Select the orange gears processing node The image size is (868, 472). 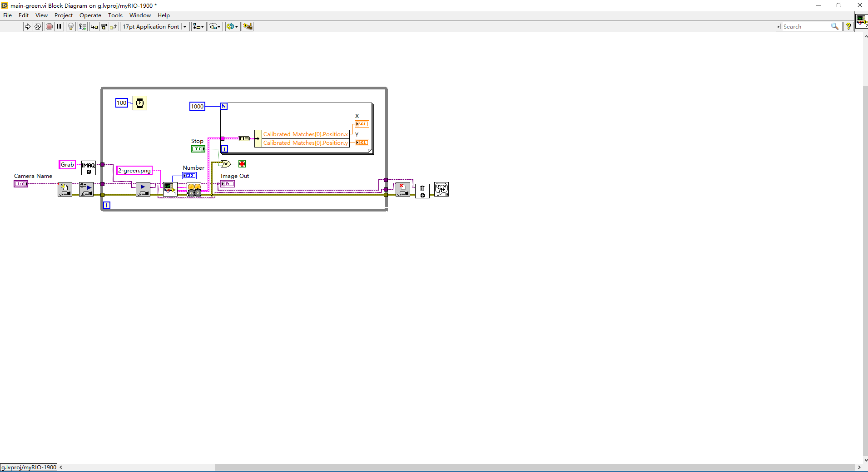[194, 189]
